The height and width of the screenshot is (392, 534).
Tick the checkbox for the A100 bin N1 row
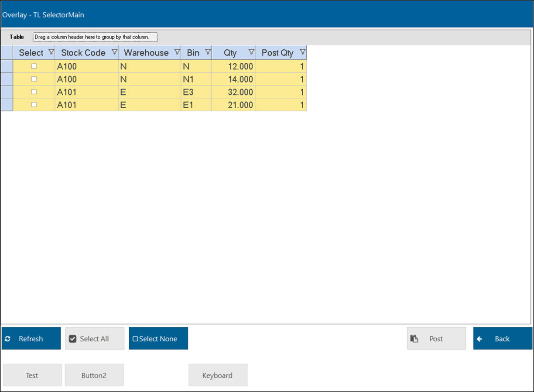[x=34, y=79]
